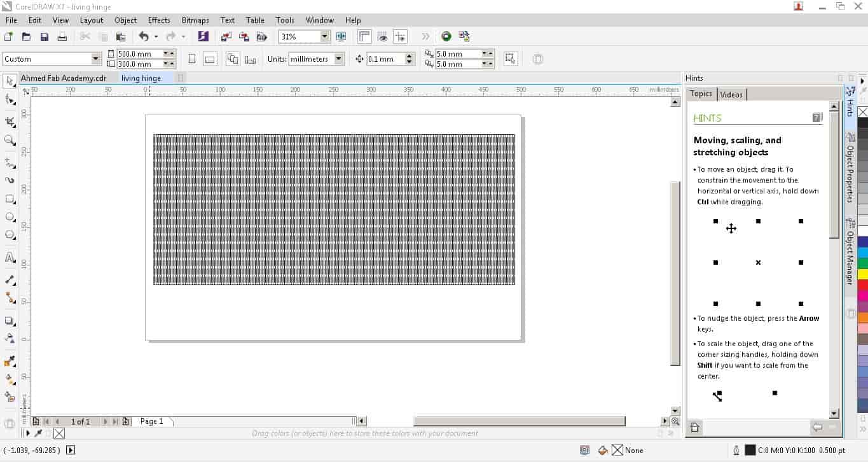Select the Rectangle tool
The height and width of the screenshot is (462, 868).
(x=10, y=199)
